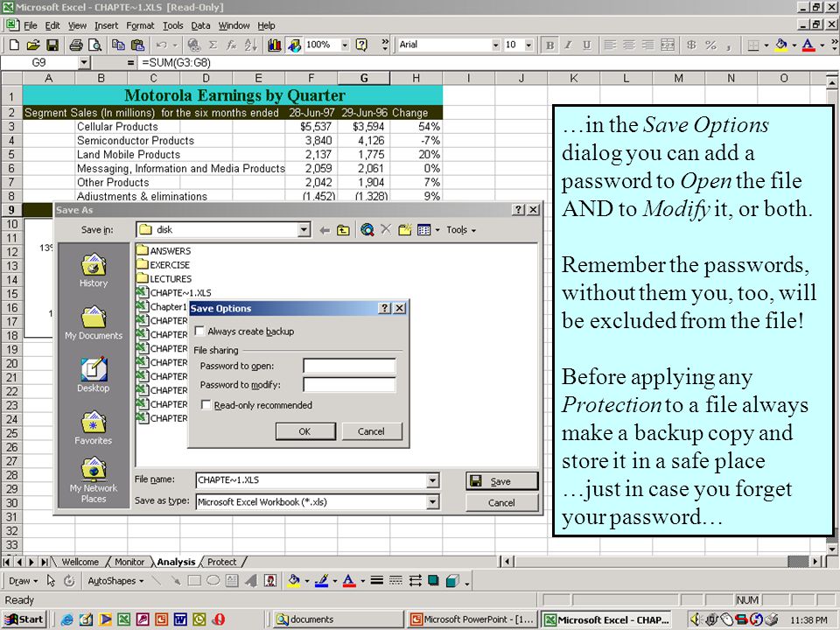Click the Font Color A in Formatting toolbar
Image resolution: width=840 pixels, height=630 pixels.
tap(808, 45)
